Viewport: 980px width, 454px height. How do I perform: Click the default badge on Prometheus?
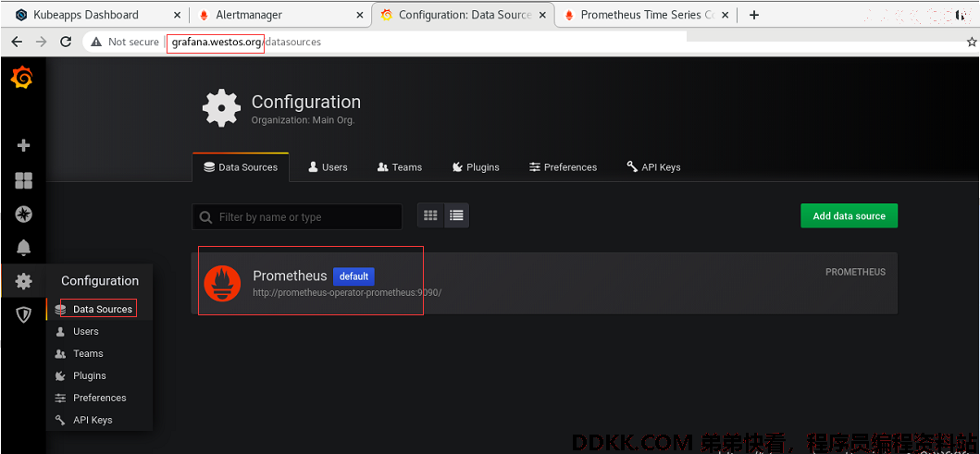tap(354, 276)
